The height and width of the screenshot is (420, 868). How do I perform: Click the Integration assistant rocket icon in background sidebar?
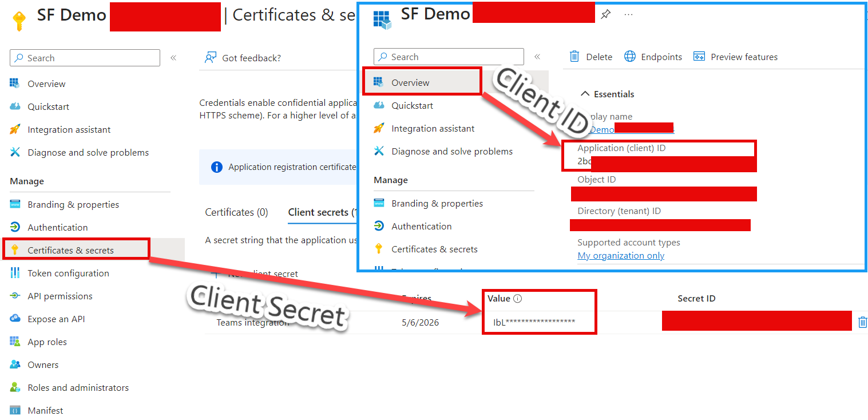tap(15, 129)
